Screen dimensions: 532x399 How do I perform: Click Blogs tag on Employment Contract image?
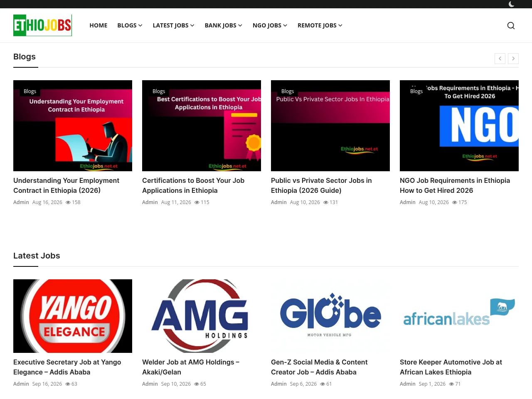30,91
